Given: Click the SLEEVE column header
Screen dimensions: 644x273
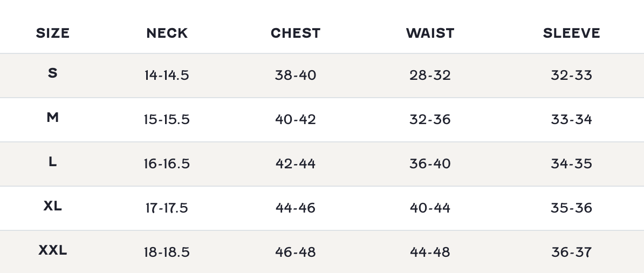Looking at the screenshot, I should point(571,33).
